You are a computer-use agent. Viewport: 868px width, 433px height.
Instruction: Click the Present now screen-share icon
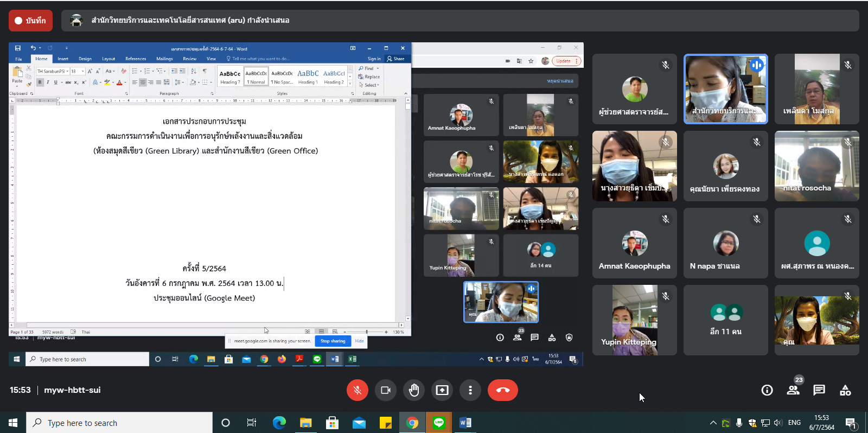tap(442, 390)
